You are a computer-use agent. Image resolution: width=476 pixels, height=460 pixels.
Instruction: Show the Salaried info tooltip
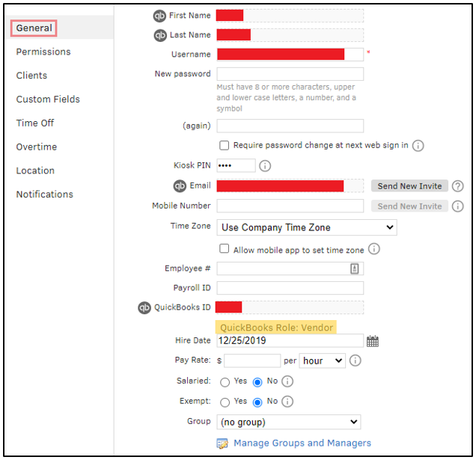coord(287,381)
